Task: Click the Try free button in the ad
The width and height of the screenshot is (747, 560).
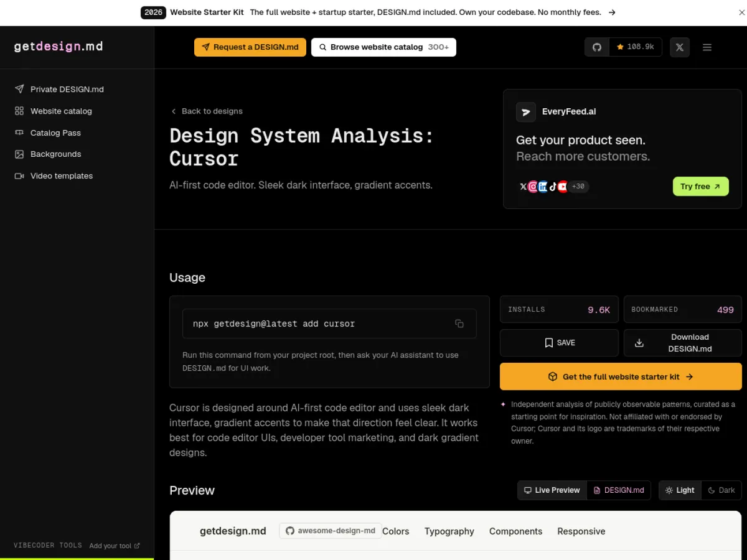Action: point(700,186)
